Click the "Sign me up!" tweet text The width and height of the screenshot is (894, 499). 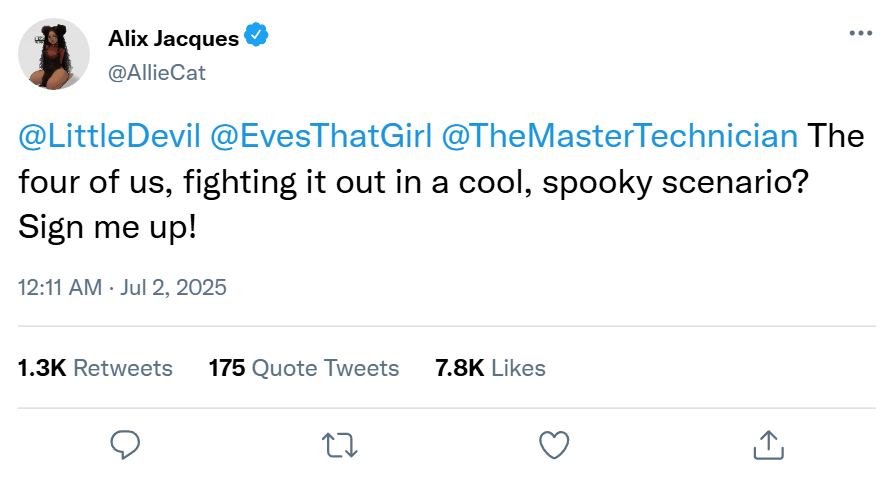point(107,228)
